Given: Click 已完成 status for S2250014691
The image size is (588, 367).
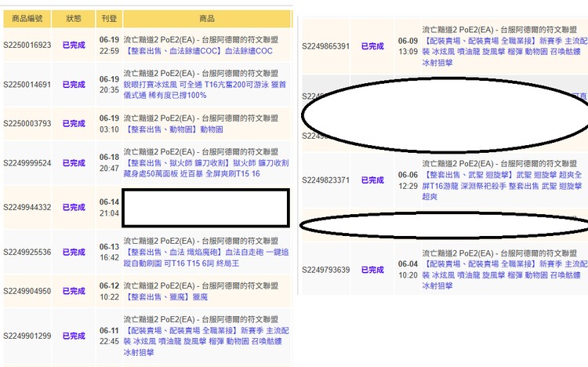Looking at the screenshot, I should click(74, 85).
